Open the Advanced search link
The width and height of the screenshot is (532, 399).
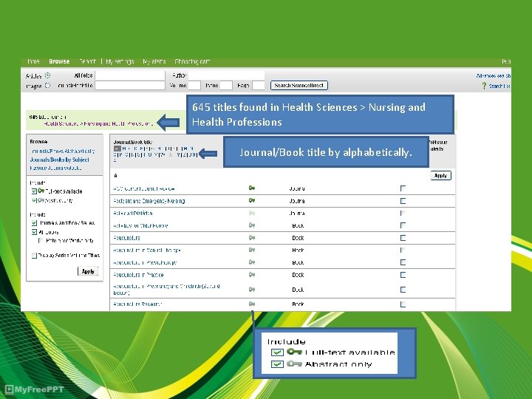tap(494, 75)
